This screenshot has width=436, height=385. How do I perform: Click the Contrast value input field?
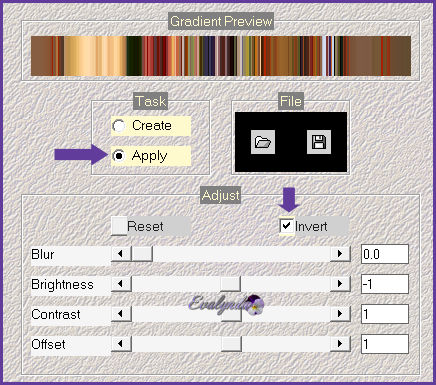coord(385,314)
